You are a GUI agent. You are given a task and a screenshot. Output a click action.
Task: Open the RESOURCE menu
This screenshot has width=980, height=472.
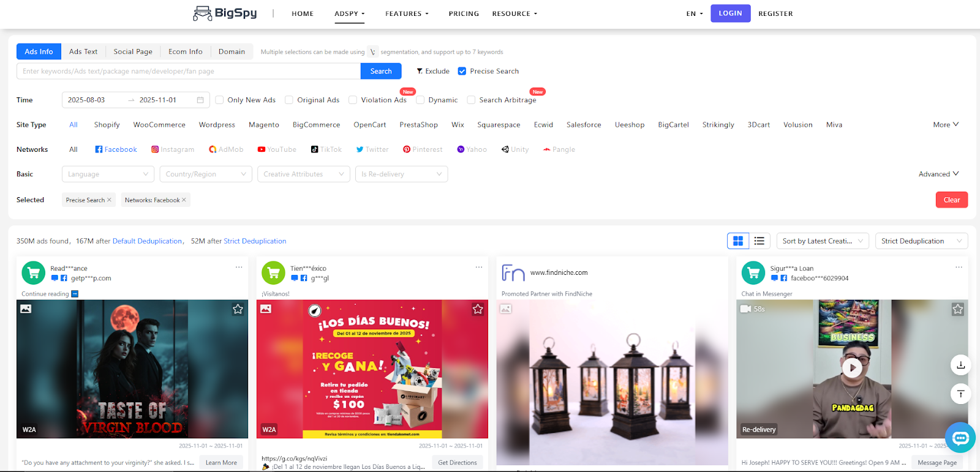(514, 13)
